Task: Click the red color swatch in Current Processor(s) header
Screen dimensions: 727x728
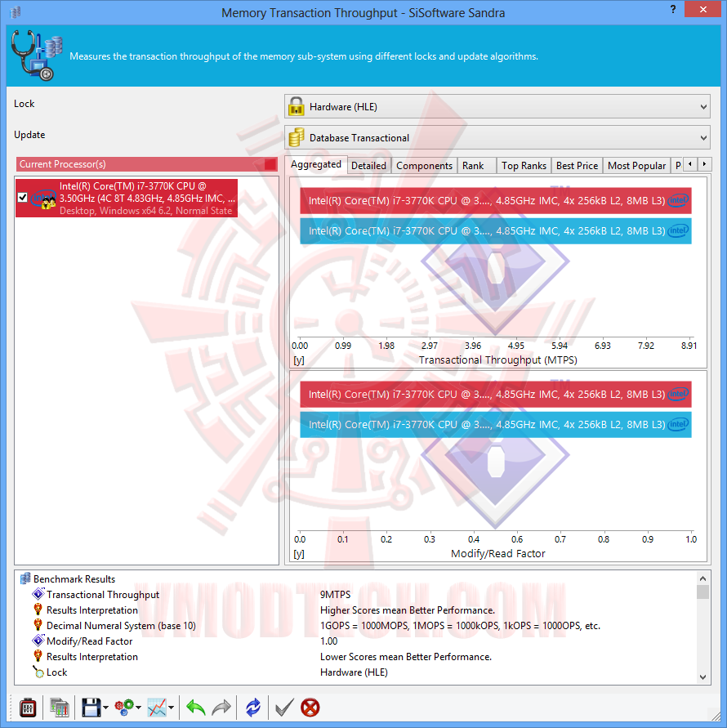Action: click(270, 164)
